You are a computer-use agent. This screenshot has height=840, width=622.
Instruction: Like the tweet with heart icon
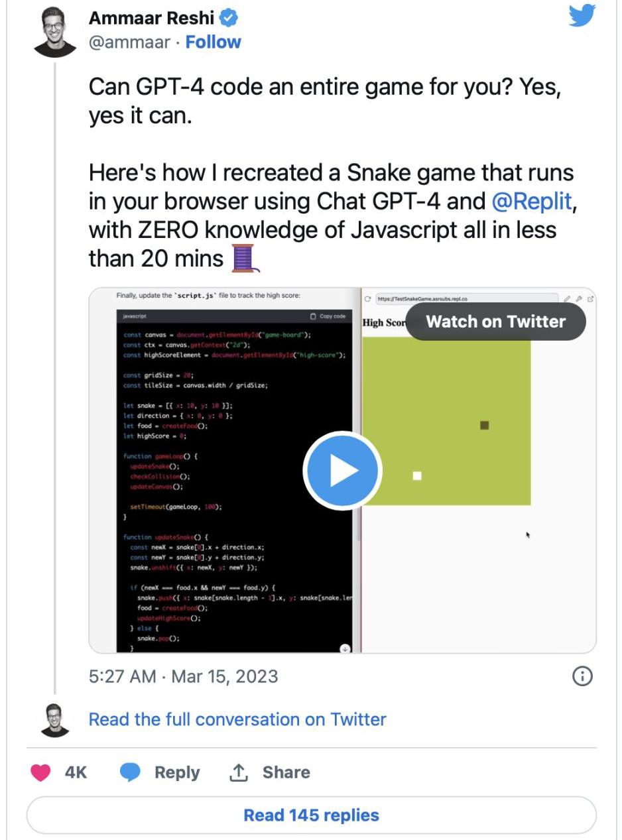(x=41, y=772)
